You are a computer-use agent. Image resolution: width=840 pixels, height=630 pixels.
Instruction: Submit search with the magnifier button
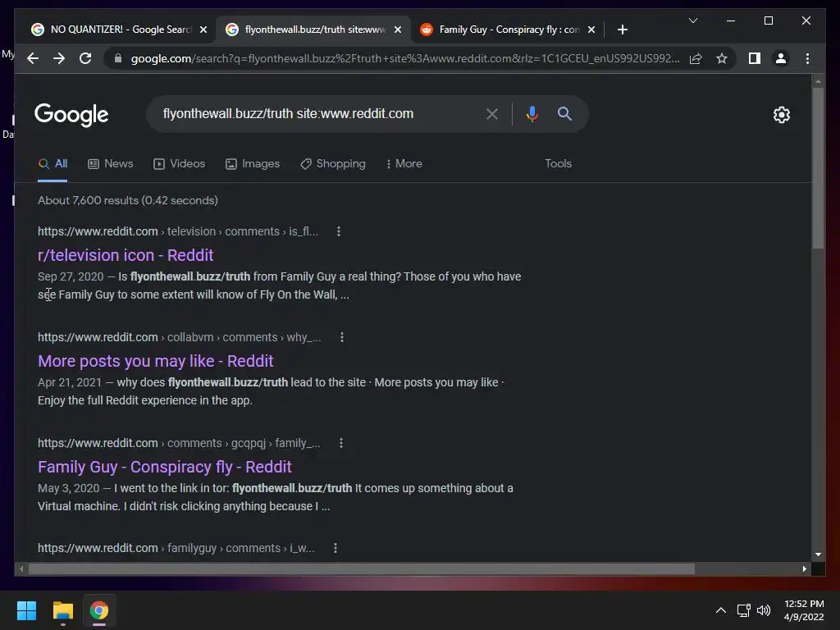[x=564, y=113]
